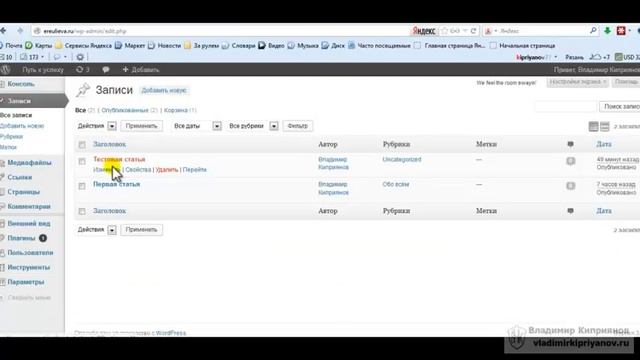Open the Обо всем category link
This screenshot has height=360, width=640.
pyautogui.click(x=396, y=184)
